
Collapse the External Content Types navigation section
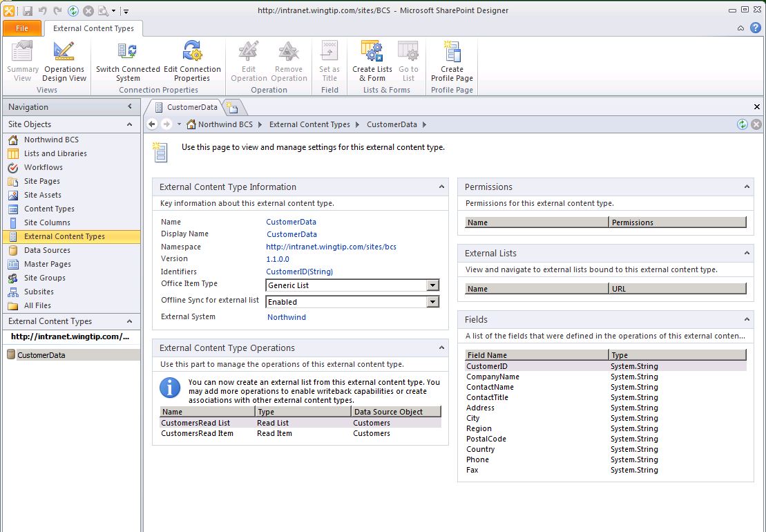[x=129, y=321]
